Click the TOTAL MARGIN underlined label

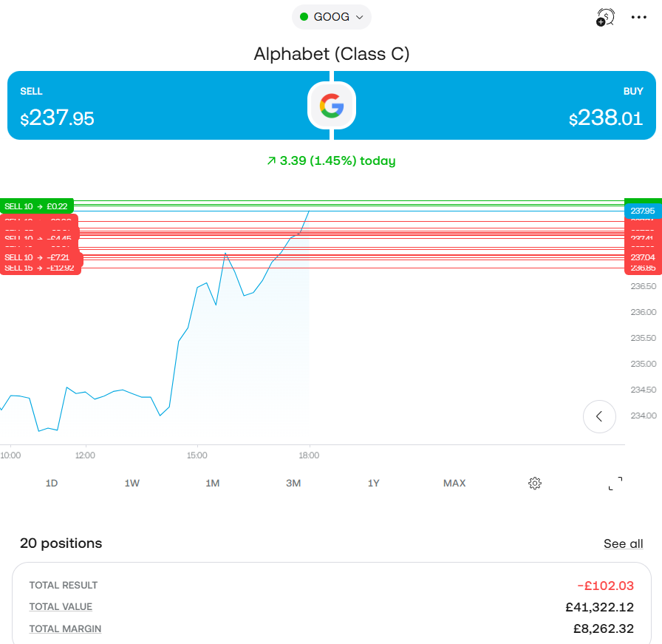65,628
